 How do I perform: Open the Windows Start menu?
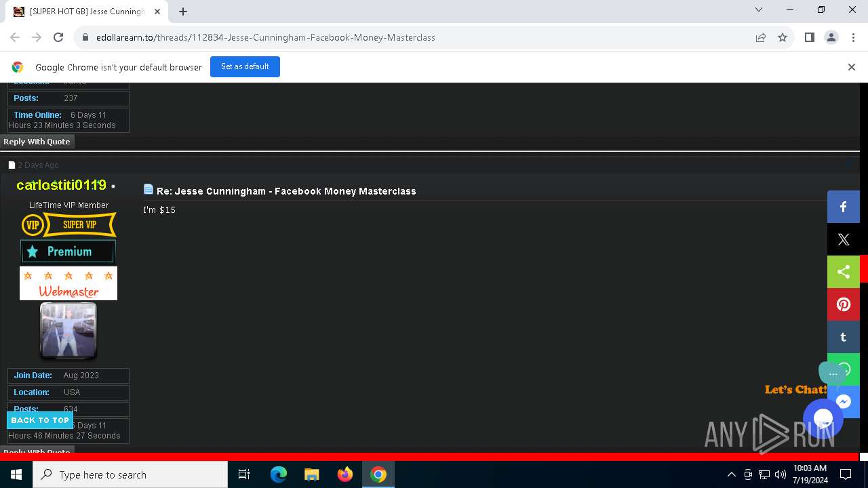[16, 474]
